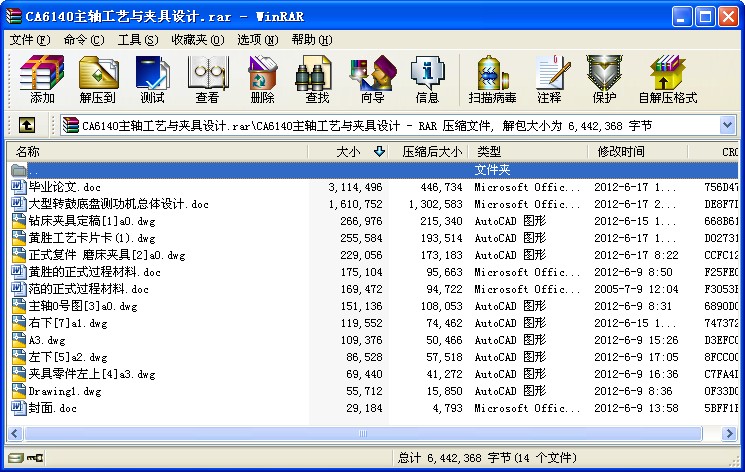This screenshot has width=745, height=472.
Task: Click packed size 15,850 of Drawing1.dwg
Action: (444, 391)
